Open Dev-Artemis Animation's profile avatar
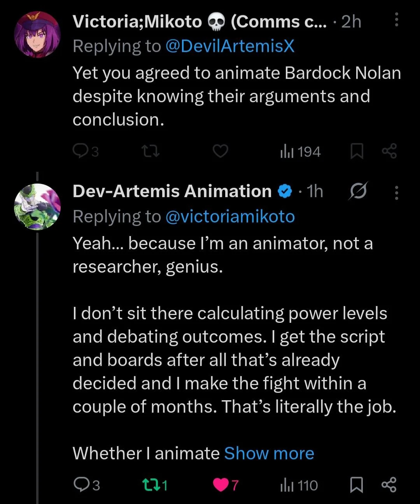The height and width of the screenshot is (504, 420). click(37, 206)
